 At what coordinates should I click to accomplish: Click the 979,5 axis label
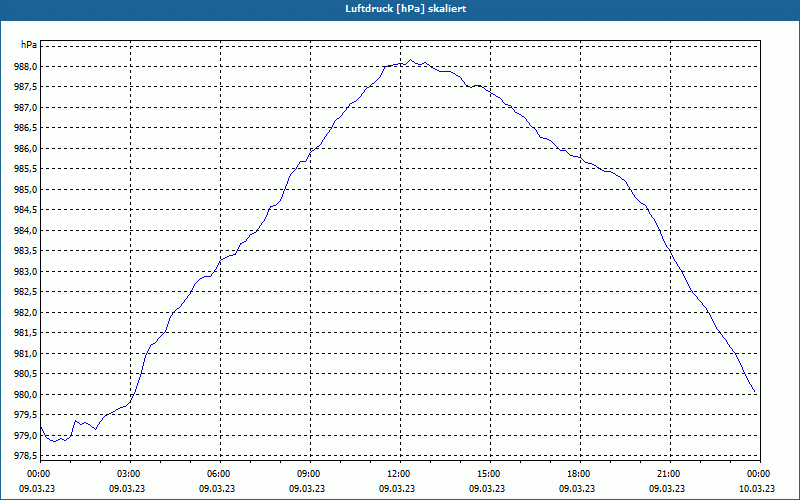click(26, 415)
